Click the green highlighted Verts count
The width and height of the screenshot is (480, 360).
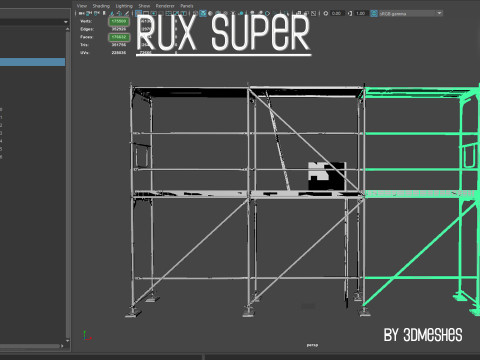(x=119, y=21)
